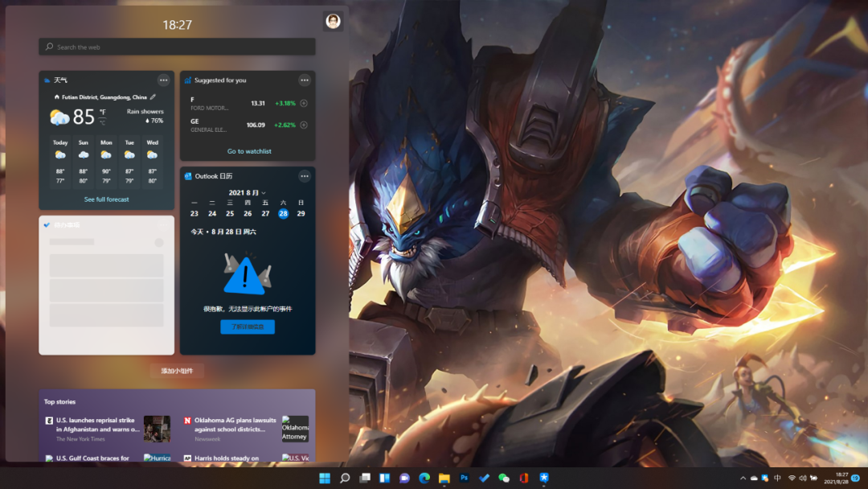Select date 27 in Outlook calendar

click(x=265, y=214)
